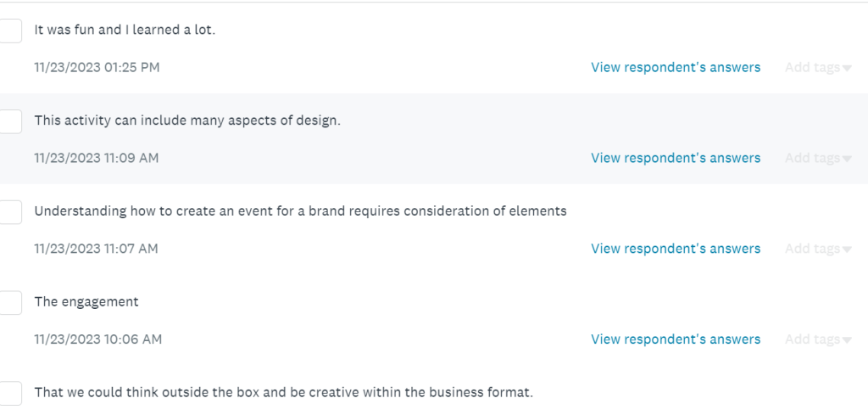Click the timestamp 11/23/2023 10:06 AM

tap(98, 339)
